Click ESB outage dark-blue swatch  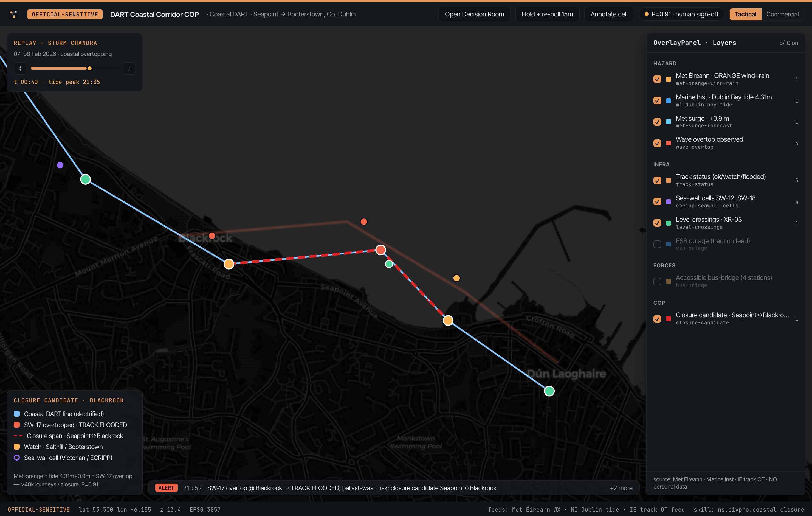tap(668, 244)
